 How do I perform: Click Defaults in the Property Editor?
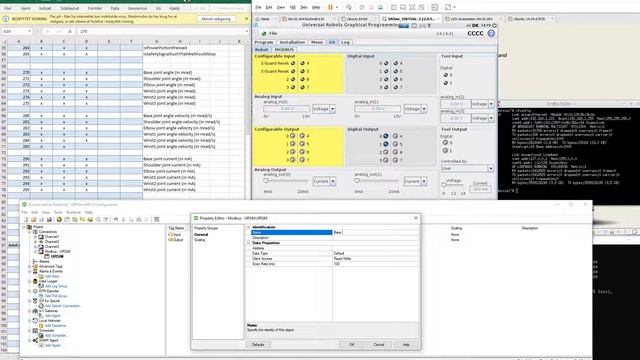pyautogui.click(x=258, y=344)
